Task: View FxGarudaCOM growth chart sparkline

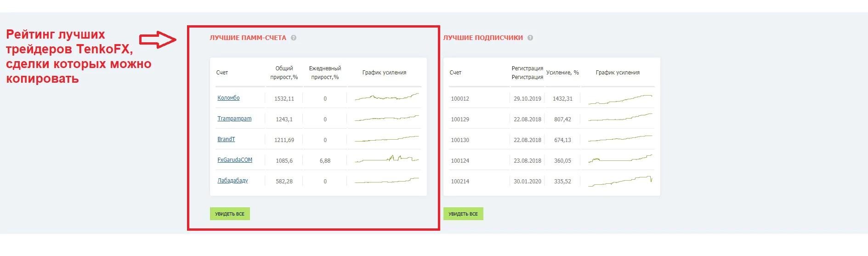Action: pos(386,159)
